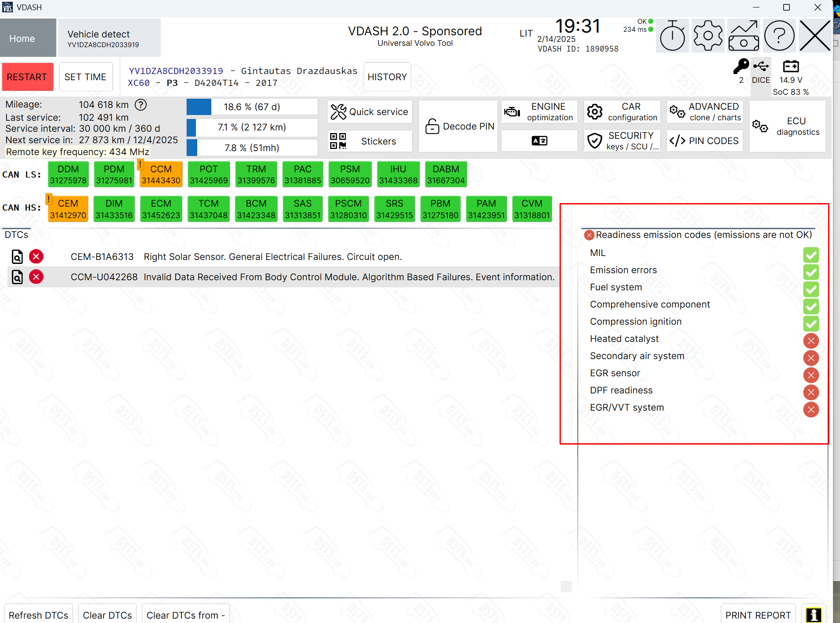Select the TCM module
This screenshot has height=623, width=840.
pos(209,209)
